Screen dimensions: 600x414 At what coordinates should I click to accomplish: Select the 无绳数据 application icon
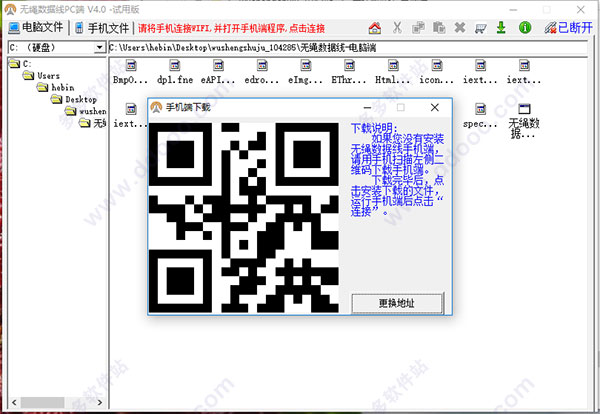pos(524,121)
